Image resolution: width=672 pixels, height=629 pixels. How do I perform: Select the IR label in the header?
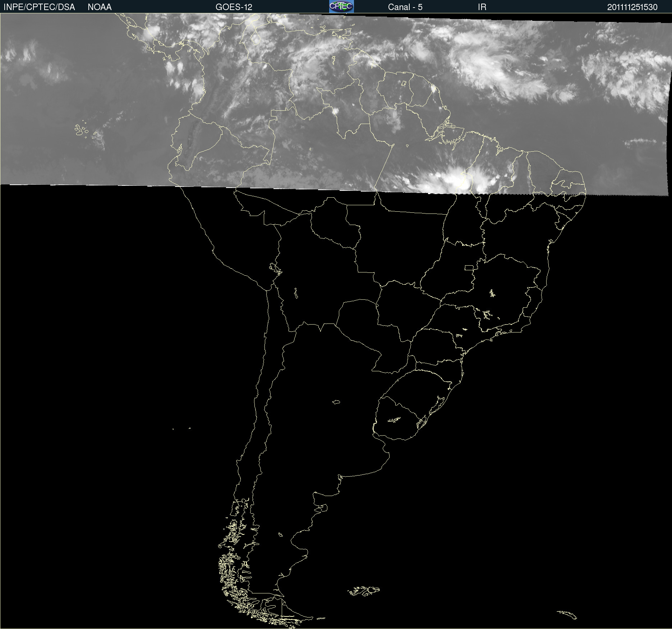[x=482, y=7]
